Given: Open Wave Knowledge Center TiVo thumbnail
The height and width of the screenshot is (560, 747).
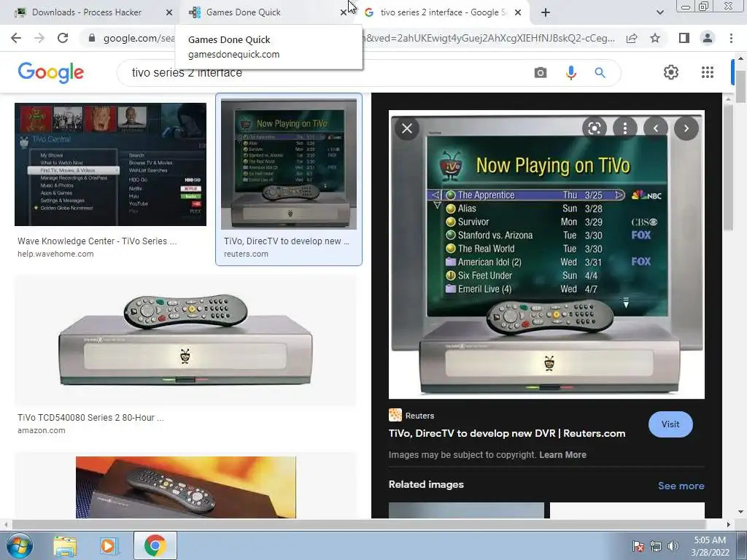Looking at the screenshot, I should [x=111, y=164].
